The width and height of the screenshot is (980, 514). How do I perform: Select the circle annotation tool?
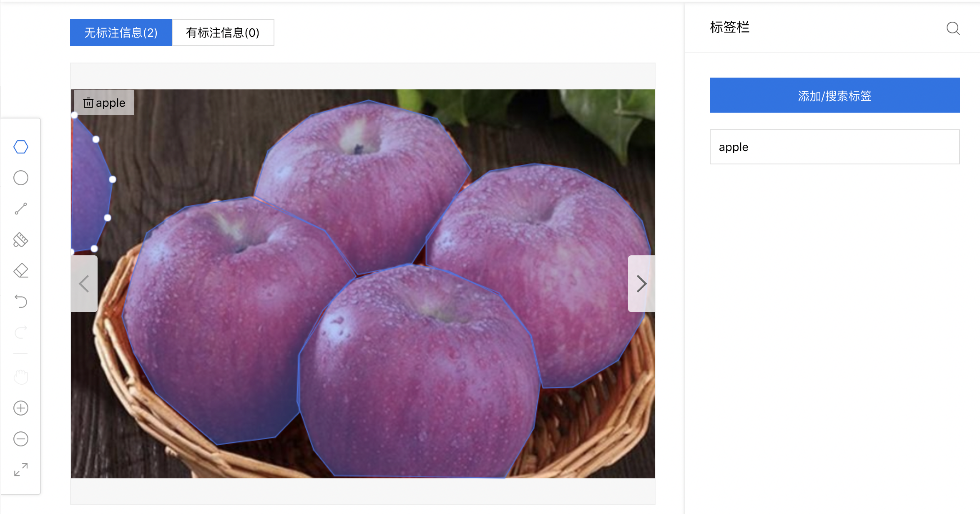(x=21, y=178)
